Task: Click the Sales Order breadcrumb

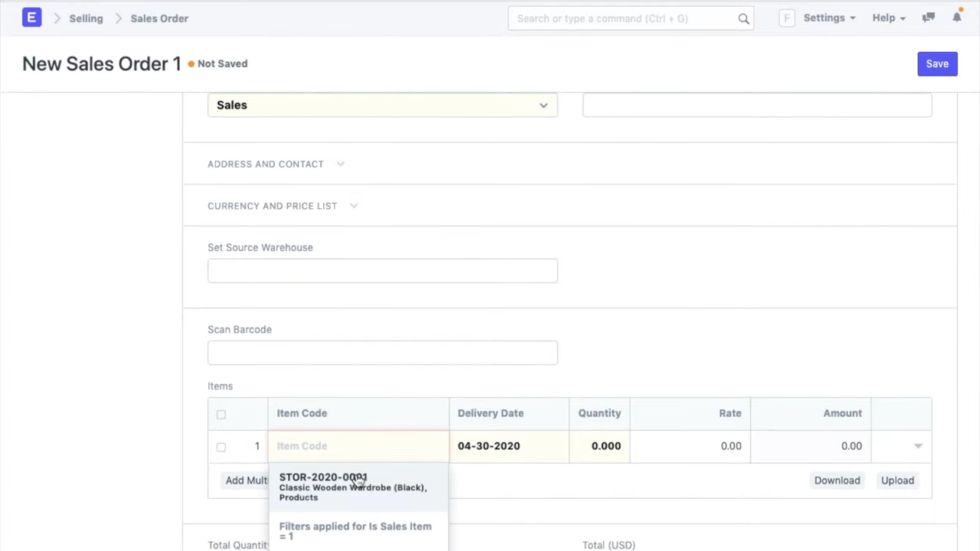Action: [x=159, y=18]
